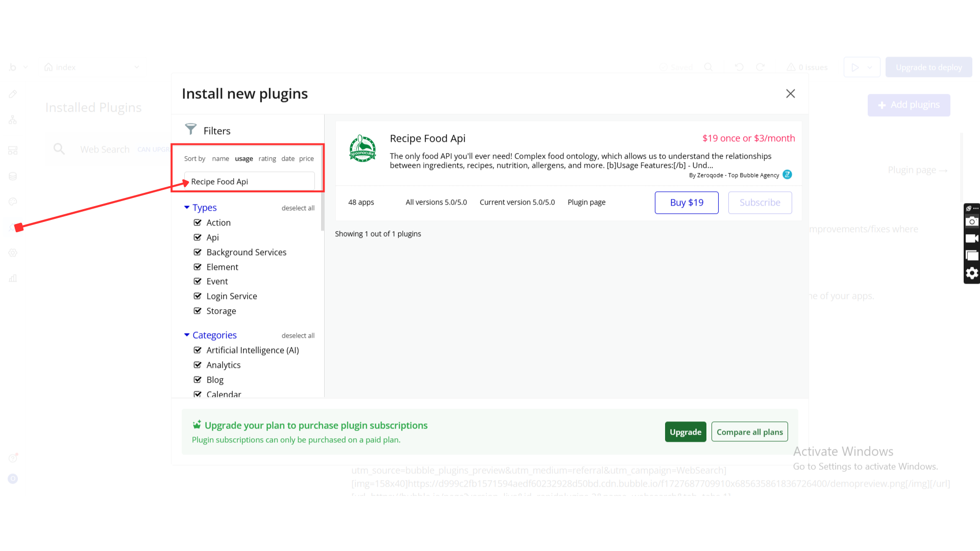Viewport: 980px width, 551px height.
Task: Uncheck the Action type checkbox
Action: pyautogui.click(x=198, y=222)
